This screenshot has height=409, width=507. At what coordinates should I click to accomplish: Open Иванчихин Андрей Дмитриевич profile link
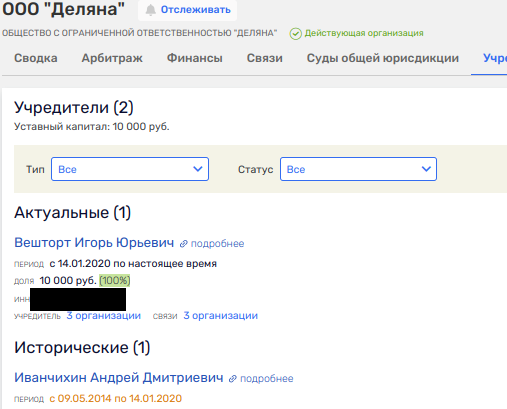[119, 378]
